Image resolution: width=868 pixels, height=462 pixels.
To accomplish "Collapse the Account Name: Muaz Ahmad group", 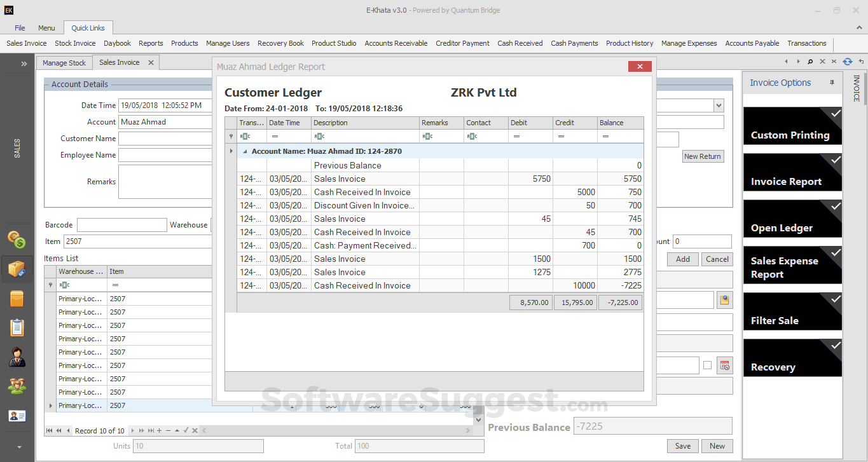I will point(244,151).
